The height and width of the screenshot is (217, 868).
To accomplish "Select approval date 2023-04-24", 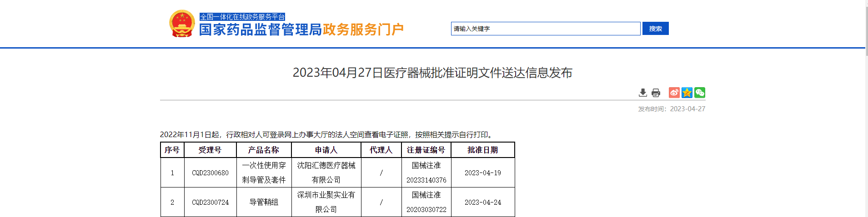I will click(x=482, y=202).
